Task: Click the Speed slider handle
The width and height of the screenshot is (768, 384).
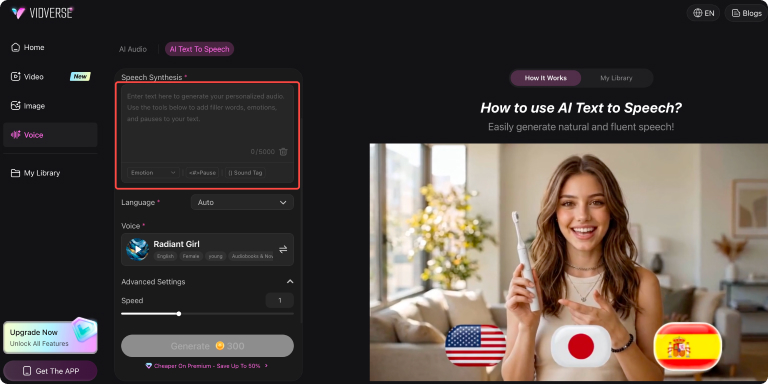Action: (x=179, y=313)
